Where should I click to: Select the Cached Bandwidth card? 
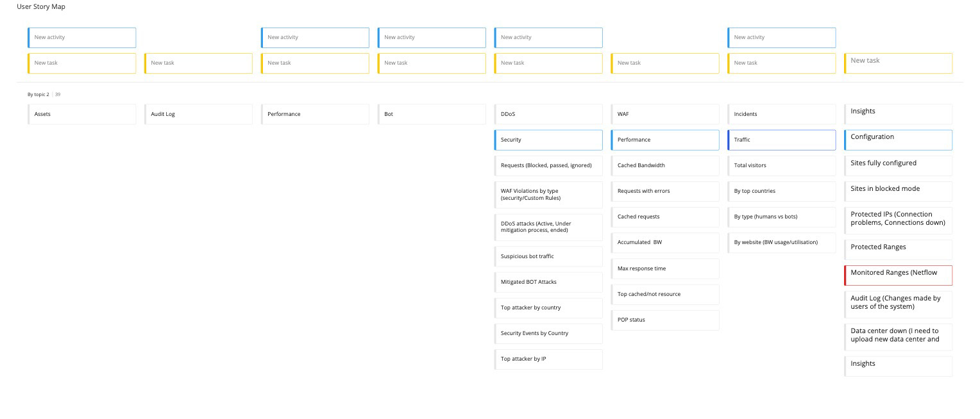(665, 165)
